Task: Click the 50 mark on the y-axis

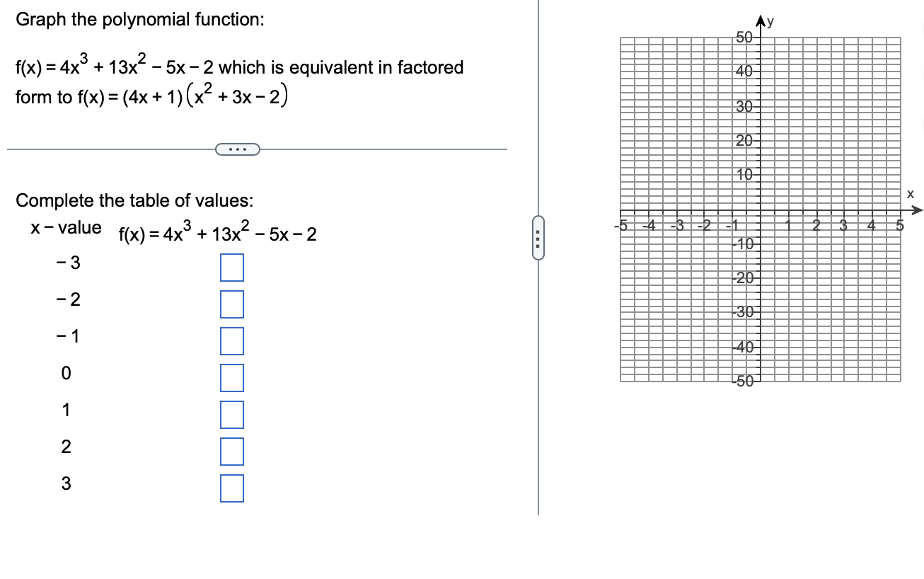Action: click(x=744, y=38)
